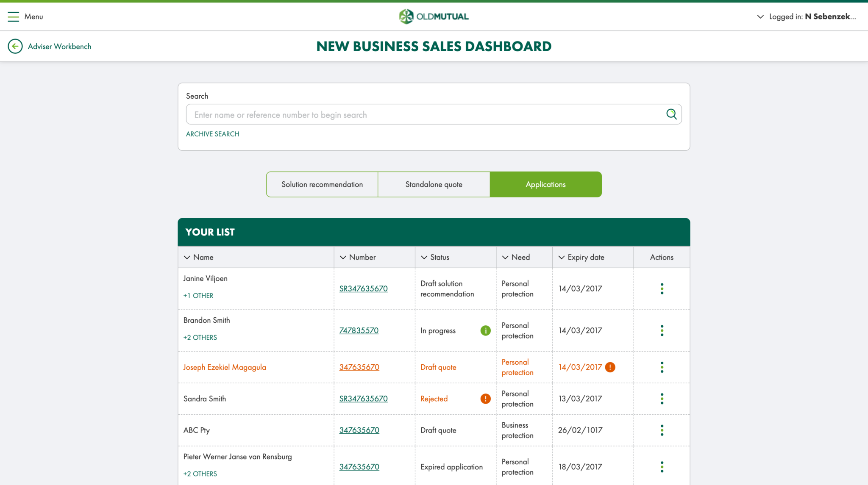Sort list by Status column
This screenshot has height=485, width=868.
click(x=435, y=257)
